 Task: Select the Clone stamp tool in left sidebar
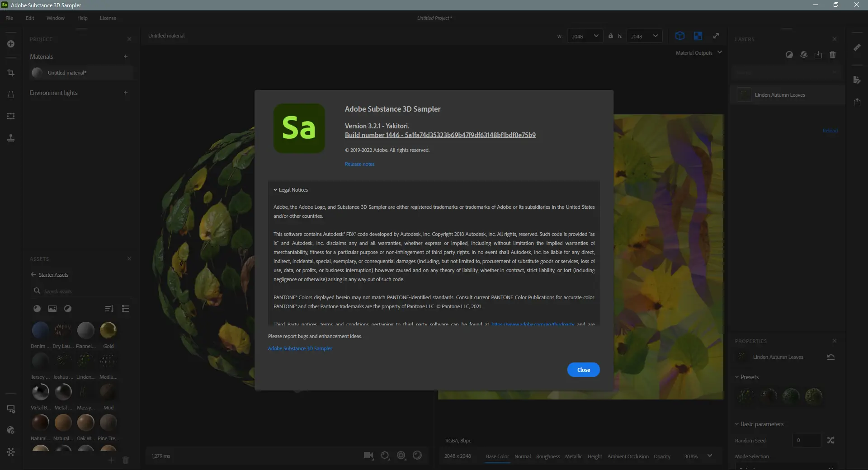(11, 138)
